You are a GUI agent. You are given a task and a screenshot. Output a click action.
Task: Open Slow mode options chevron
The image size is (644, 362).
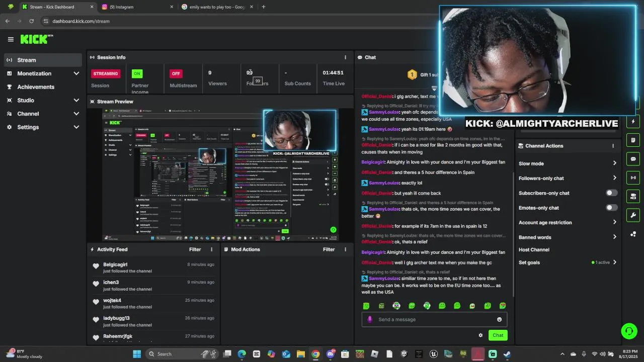point(614,163)
